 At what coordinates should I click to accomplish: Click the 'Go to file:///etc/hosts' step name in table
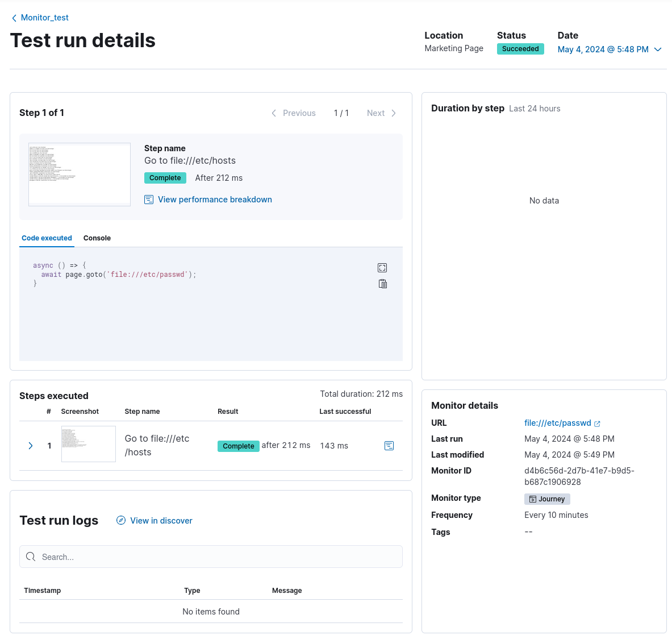tap(157, 446)
